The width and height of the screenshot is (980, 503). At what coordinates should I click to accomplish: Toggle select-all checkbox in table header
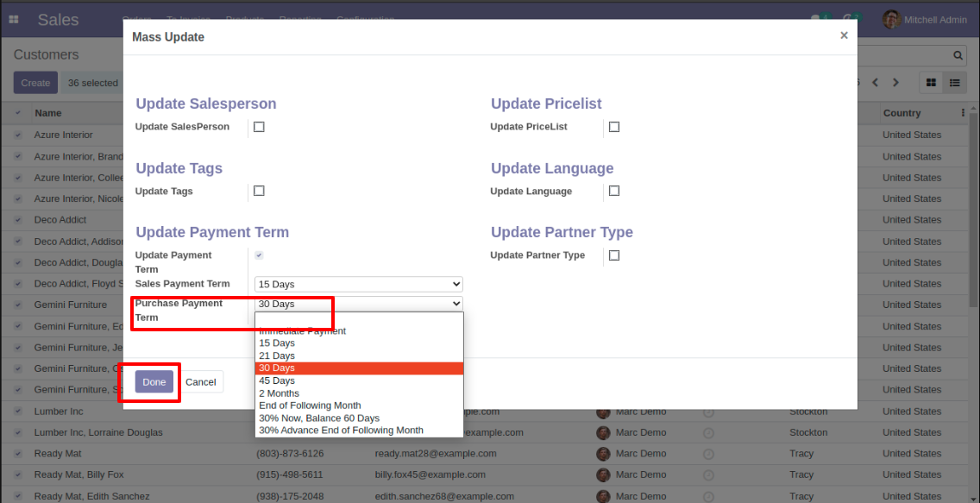coord(18,113)
